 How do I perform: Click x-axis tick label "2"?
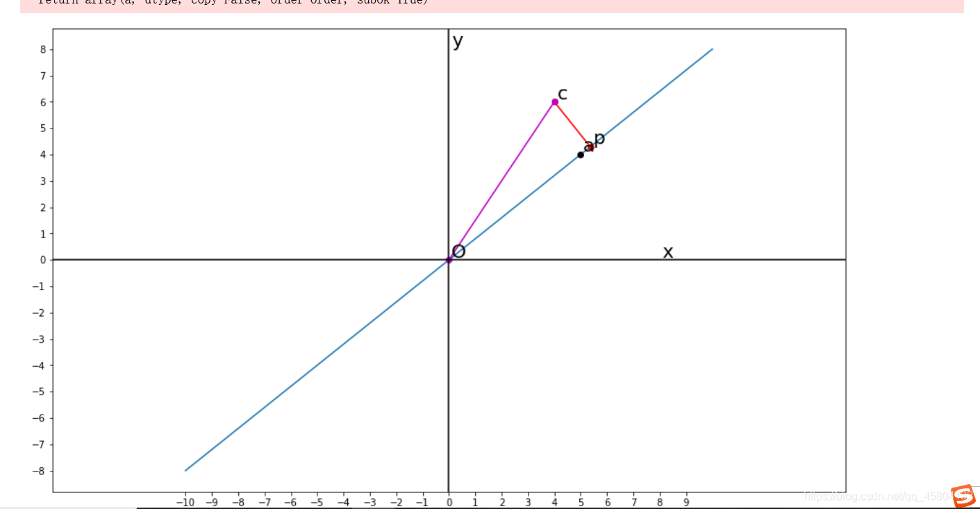(x=501, y=502)
